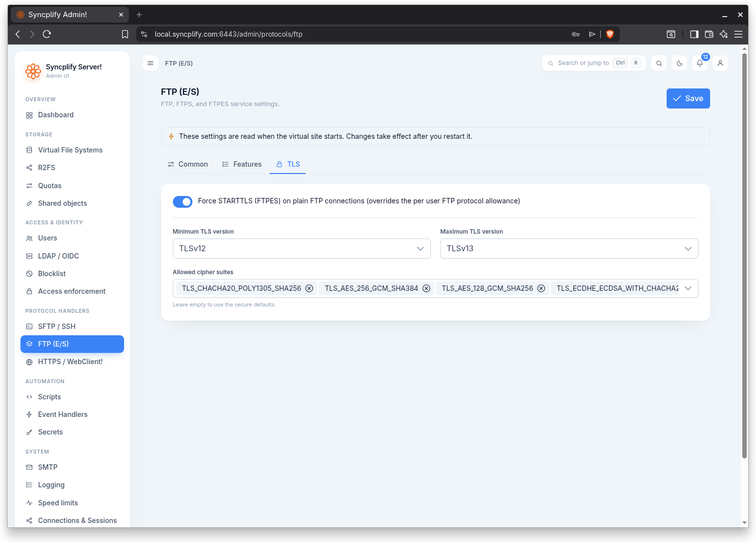
Task: Switch to the Features tab
Action: tap(242, 164)
